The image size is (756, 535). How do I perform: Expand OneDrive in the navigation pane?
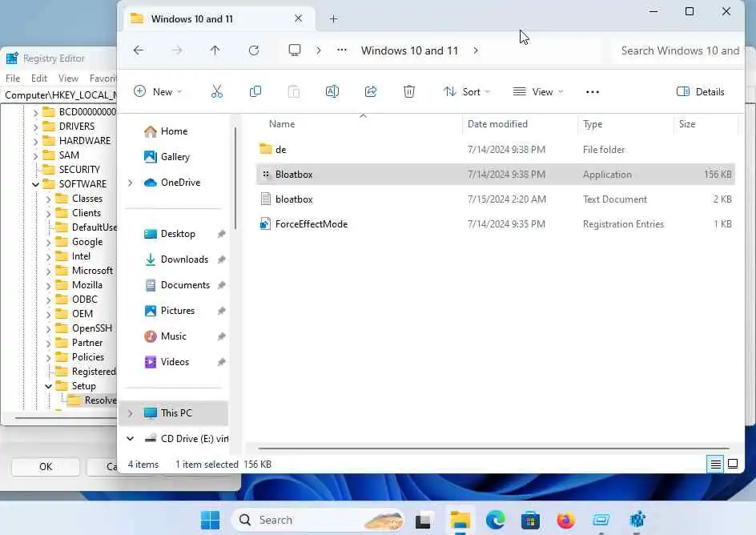click(x=131, y=182)
